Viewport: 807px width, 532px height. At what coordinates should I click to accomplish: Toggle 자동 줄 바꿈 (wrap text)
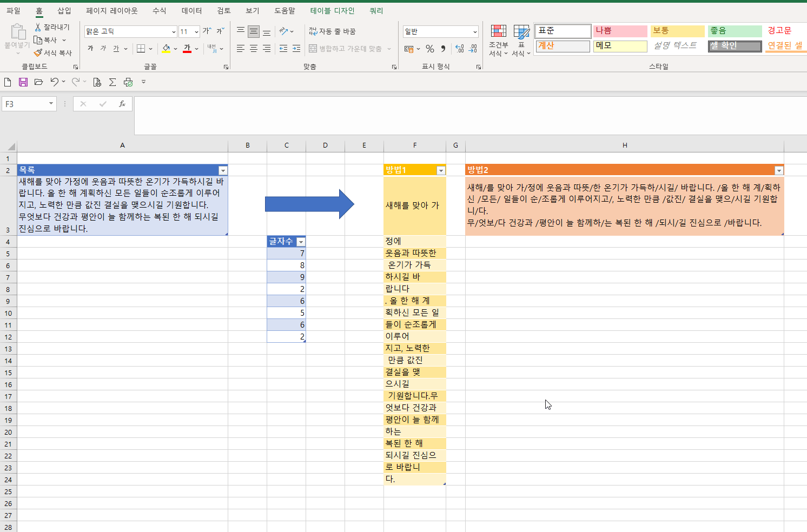[x=332, y=31]
